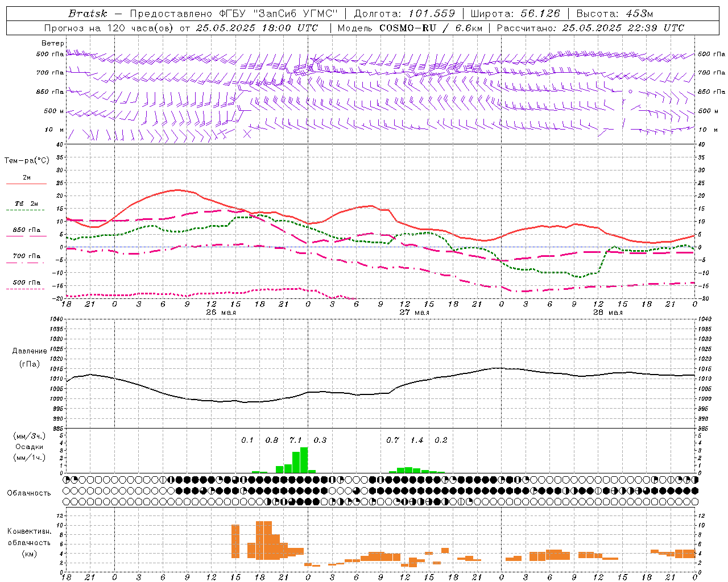Click the "Конвективн." convective cloud label

tap(29, 531)
